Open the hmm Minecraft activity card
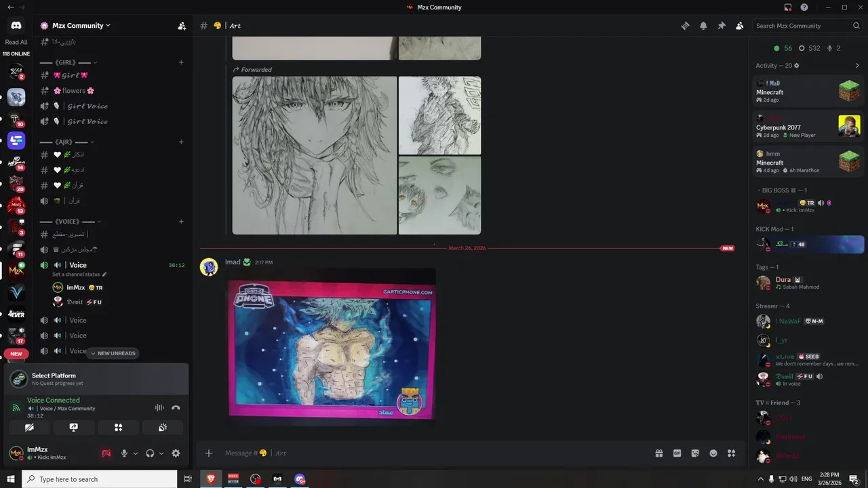Image resolution: width=868 pixels, height=488 pixels. click(x=808, y=161)
